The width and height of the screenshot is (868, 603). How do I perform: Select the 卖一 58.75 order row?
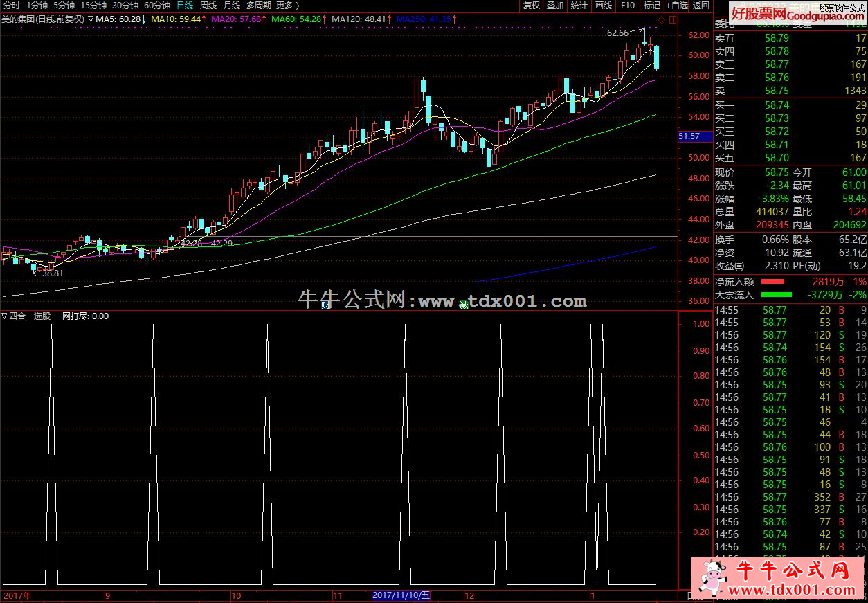790,91
